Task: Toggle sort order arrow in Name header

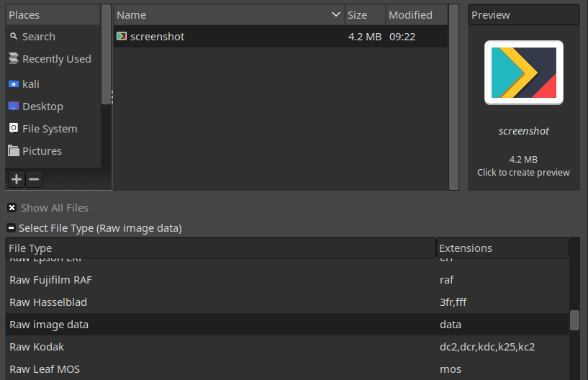Action: [x=336, y=14]
